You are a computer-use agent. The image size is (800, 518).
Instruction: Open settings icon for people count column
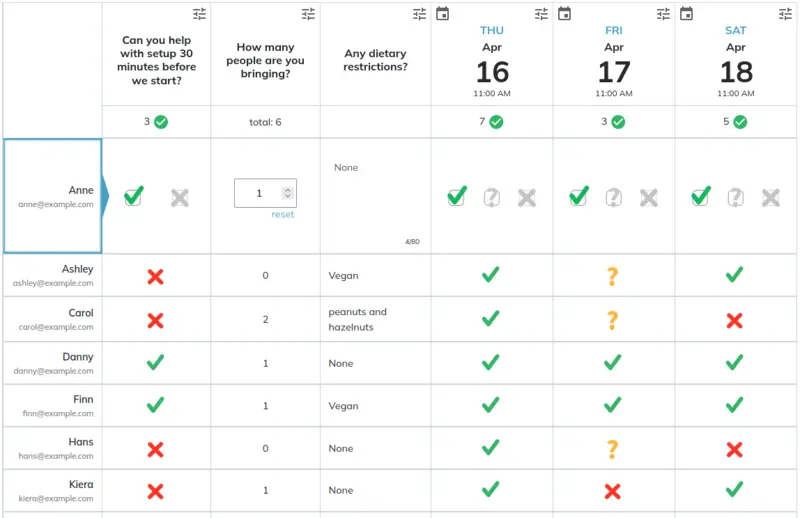tap(309, 14)
